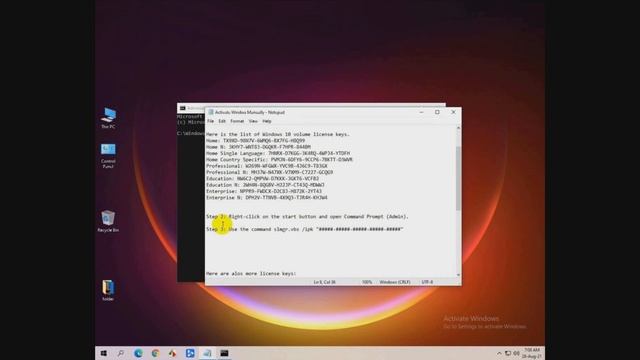The height and width of the screenshot is (360, 640).
Task: Click the 'Home Country Specific' key line
Action: click(280, 160)
